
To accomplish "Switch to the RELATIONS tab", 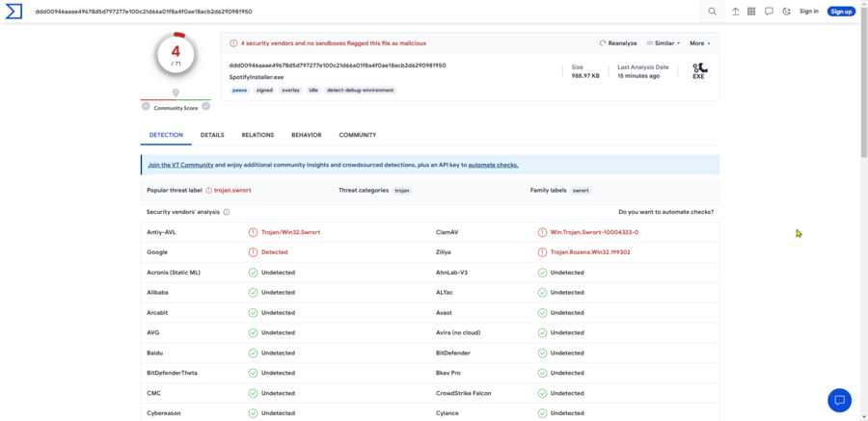I will (x=258, y=135).
